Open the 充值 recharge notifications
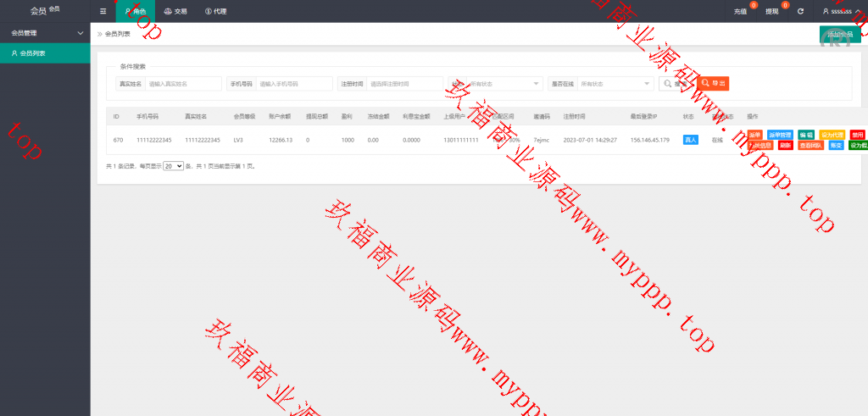Image resolution: width=868 pixels, height=416 pixels. click(740, 11)
